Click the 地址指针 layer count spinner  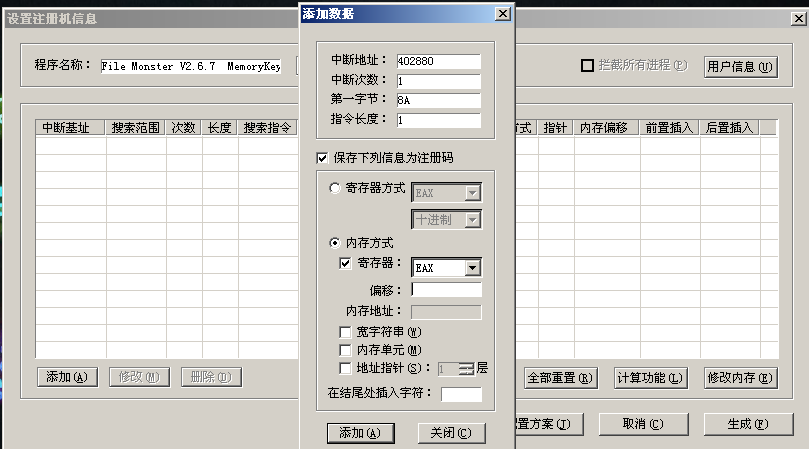point(466,368)
